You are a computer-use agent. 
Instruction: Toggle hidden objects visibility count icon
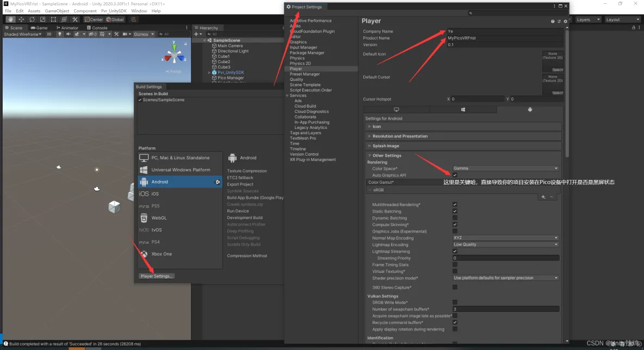93,34
